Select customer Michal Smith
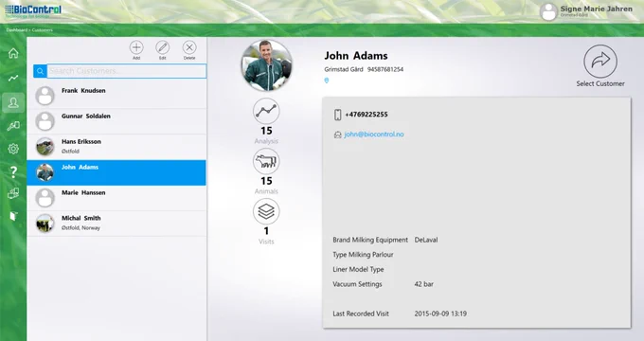Image resolution: width=644 pixels, height=341 pixels. (x=116, y=224)
